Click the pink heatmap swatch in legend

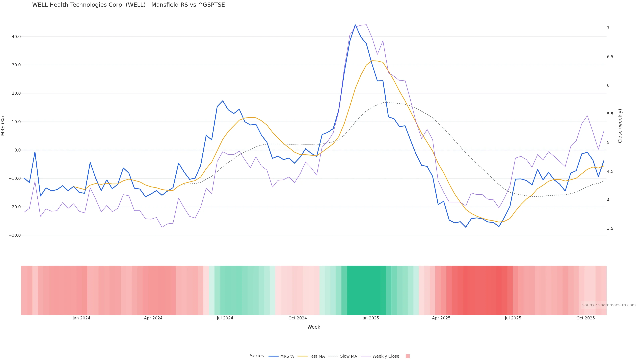[408, 356]
